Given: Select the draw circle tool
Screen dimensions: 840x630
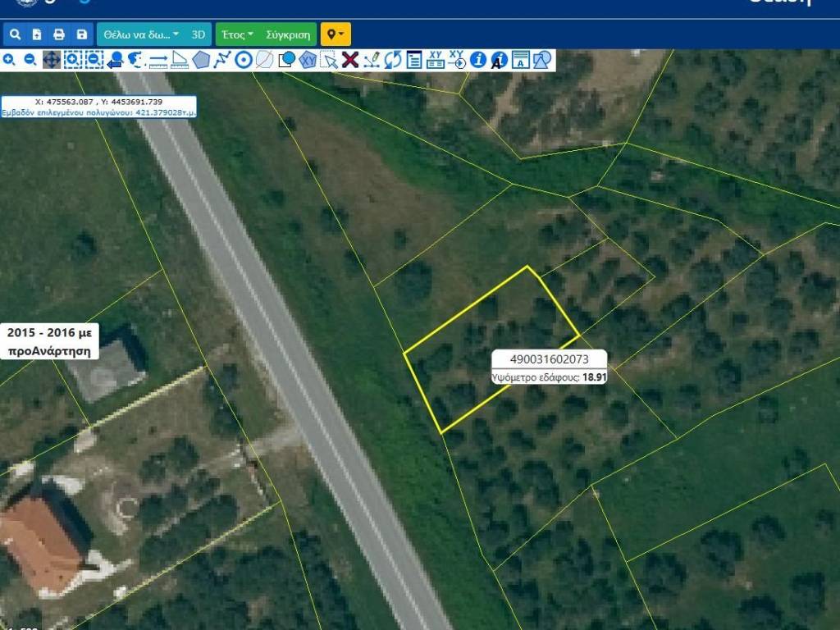Looking at the screenshot, I should pos(244,60).
